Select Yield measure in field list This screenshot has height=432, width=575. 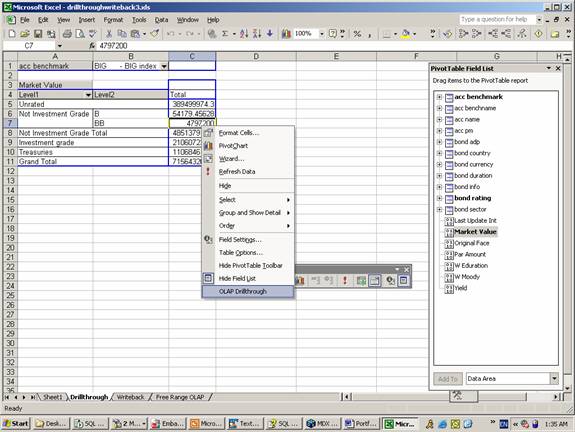(461, 288)
